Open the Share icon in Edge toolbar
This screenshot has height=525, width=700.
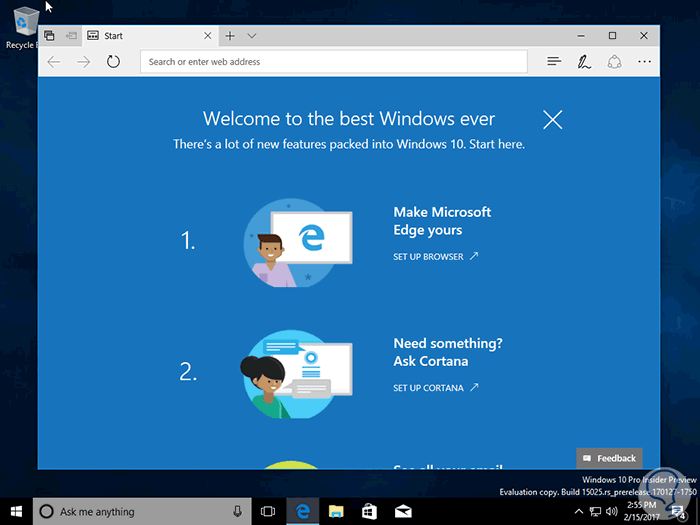(x=614, y=62)
